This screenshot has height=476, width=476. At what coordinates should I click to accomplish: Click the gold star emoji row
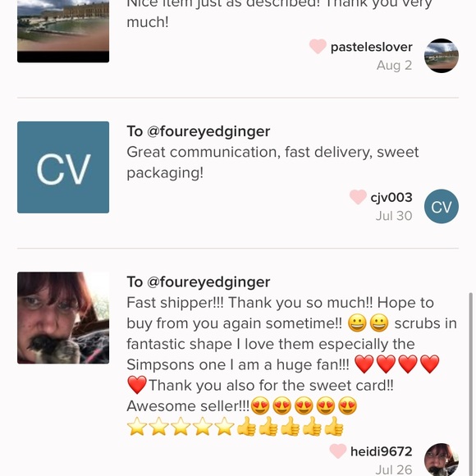tap(181, 426)
